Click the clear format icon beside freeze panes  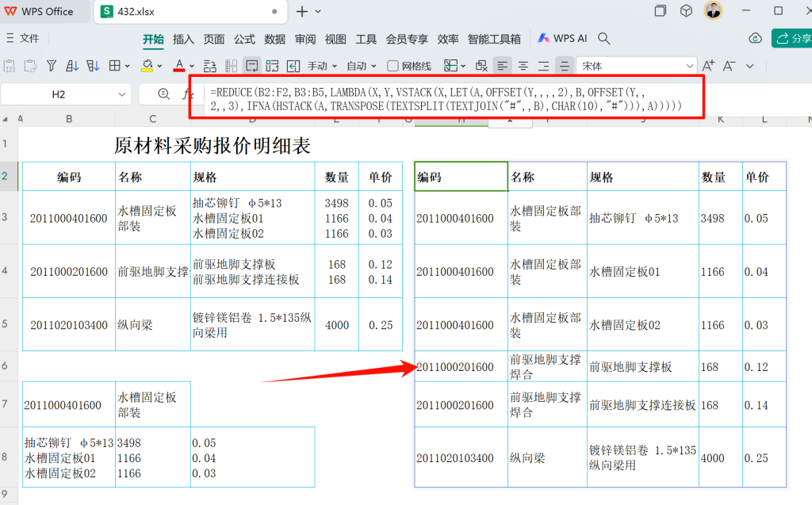(481, 66)
